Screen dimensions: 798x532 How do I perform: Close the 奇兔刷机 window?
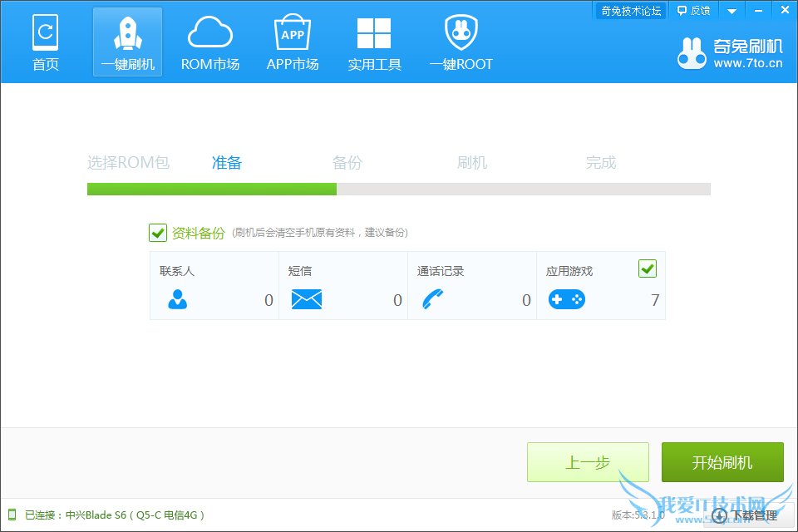(x=785, y=11)
